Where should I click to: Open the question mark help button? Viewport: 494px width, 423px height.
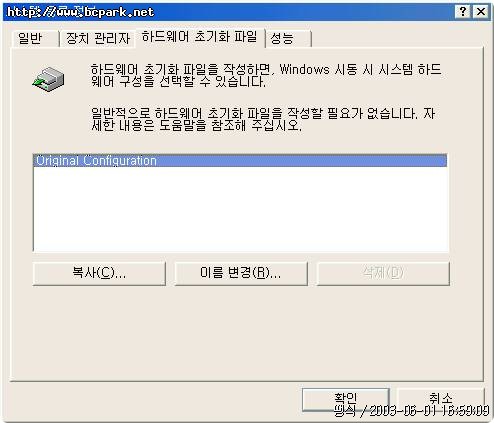[463, 12]
